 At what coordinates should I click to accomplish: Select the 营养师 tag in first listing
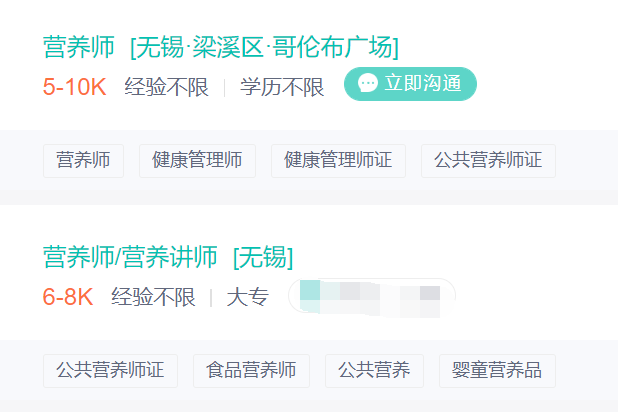[x=84, y=161]
